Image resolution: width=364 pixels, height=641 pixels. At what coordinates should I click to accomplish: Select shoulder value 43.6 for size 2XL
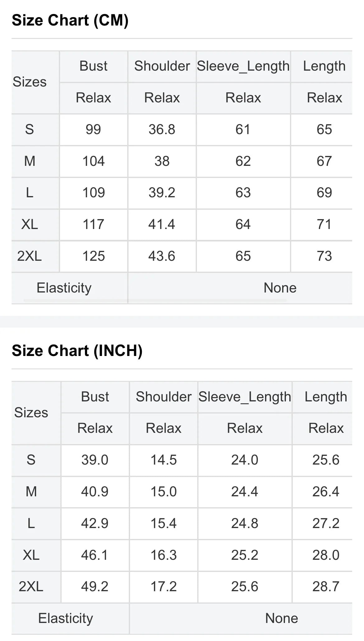(x=162, y=256)
